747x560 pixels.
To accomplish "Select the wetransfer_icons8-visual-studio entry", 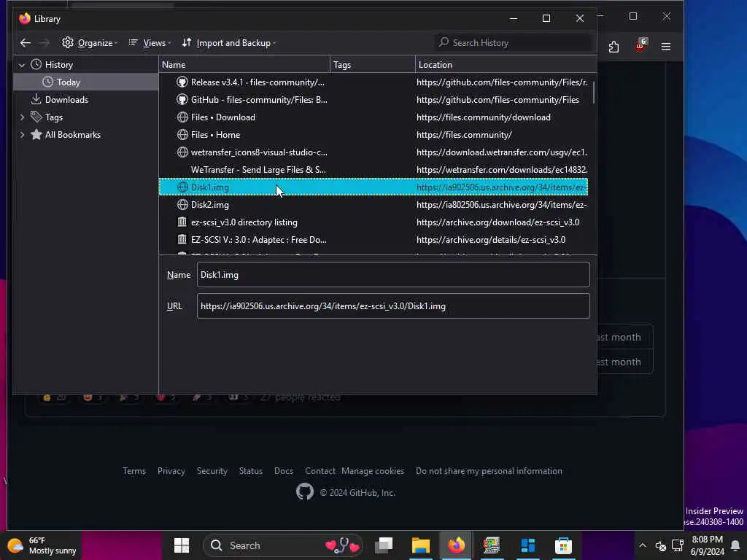I will (373, 152).
